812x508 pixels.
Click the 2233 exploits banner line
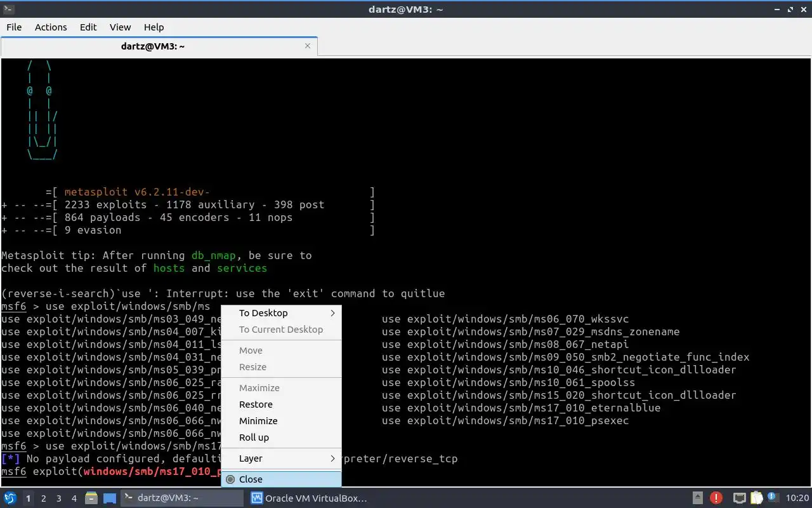[188, 205]
